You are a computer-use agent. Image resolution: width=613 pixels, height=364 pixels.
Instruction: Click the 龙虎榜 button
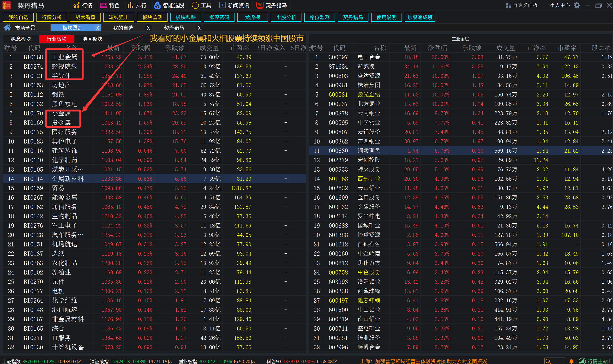coord(252,18)
